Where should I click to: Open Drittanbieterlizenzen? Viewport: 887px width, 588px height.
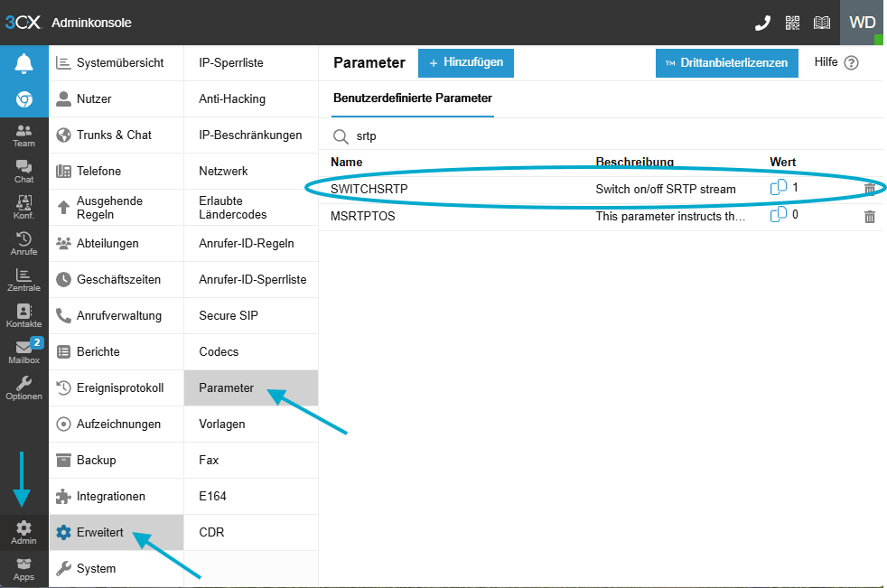pos(726,63)
